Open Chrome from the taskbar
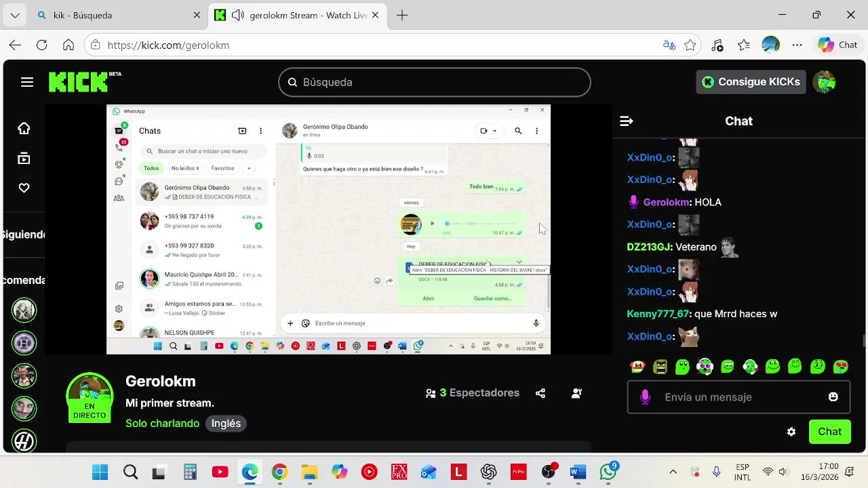 coord(279,472)
